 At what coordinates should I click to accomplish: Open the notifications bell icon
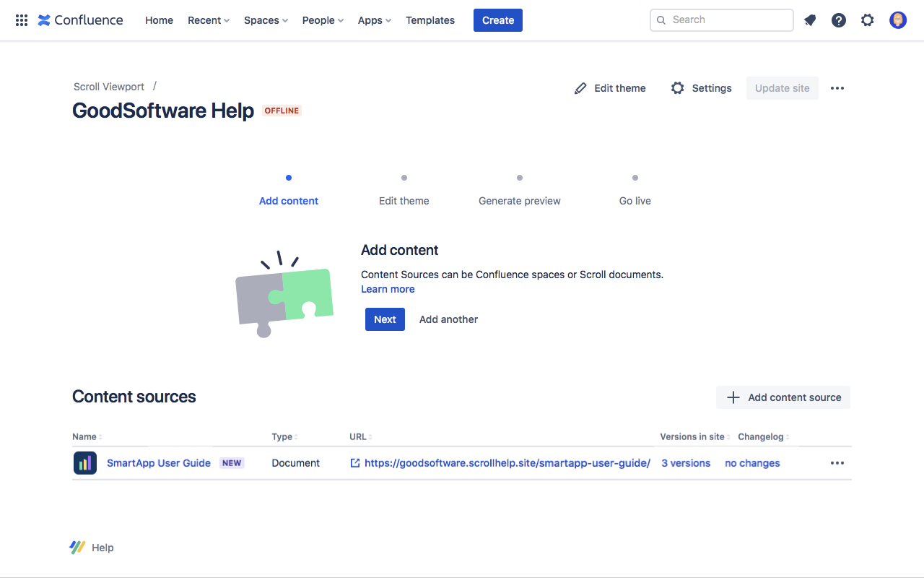tap(810, 20)
